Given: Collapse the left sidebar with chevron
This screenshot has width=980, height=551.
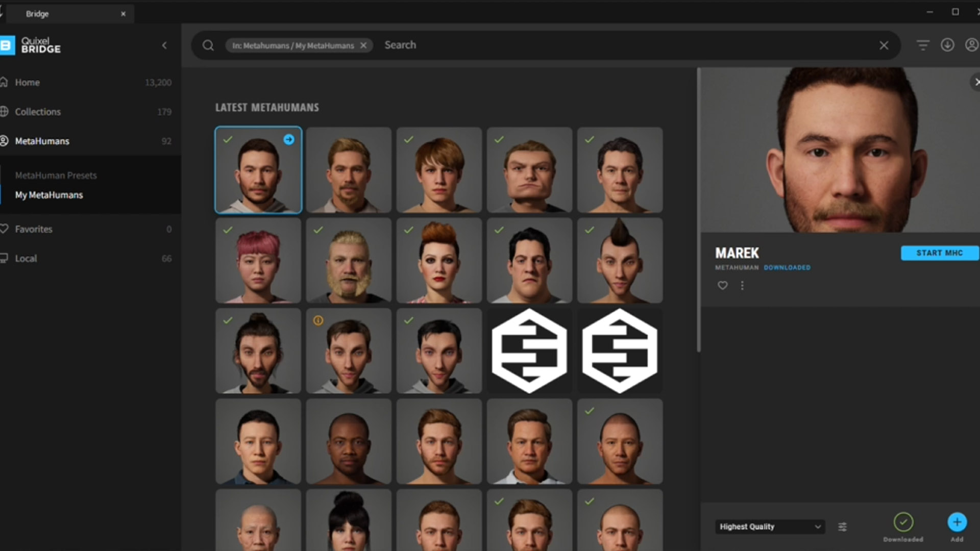Looking at the screenshot, I should coord(164,45).
